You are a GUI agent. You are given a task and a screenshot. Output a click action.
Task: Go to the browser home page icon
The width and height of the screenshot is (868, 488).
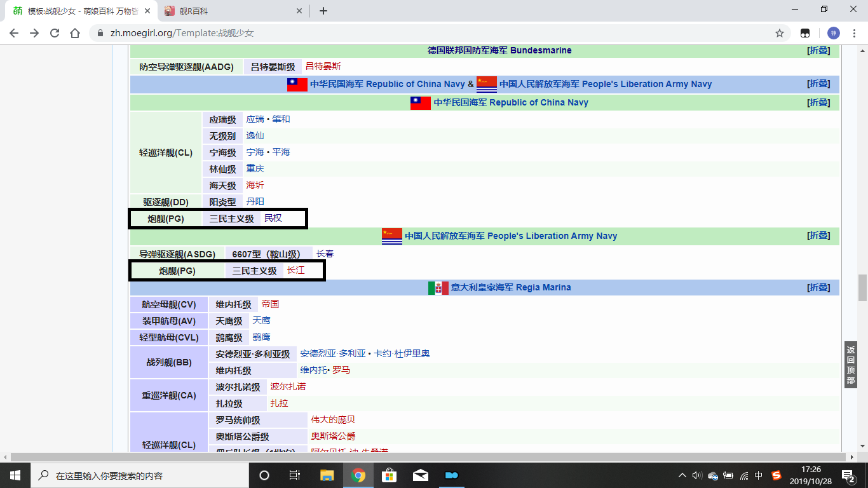pyautogui.click(x=75, y=33)
